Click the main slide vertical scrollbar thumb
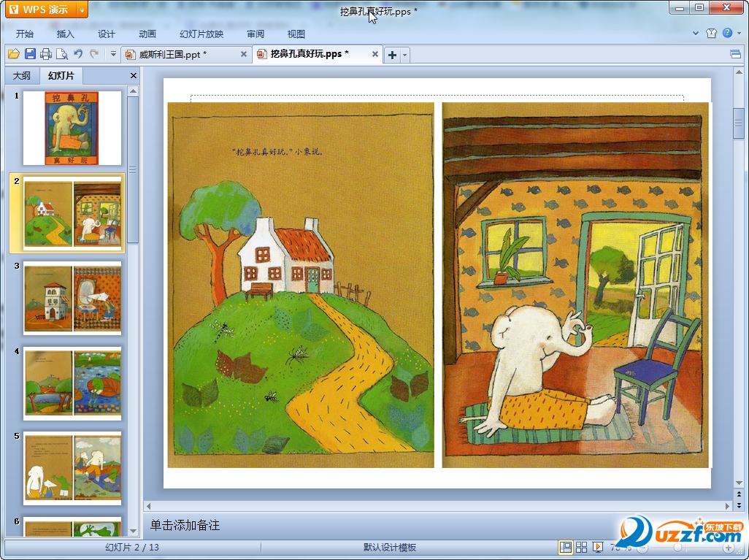This screenshot has width=749, height=560. 739,123
